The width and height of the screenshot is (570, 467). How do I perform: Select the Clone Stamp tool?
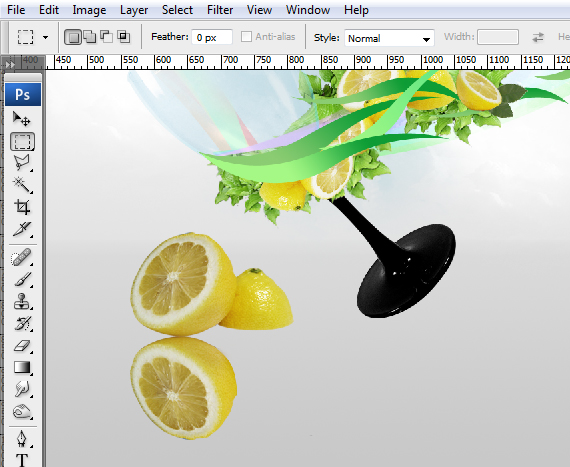click(x=22, y=301)
